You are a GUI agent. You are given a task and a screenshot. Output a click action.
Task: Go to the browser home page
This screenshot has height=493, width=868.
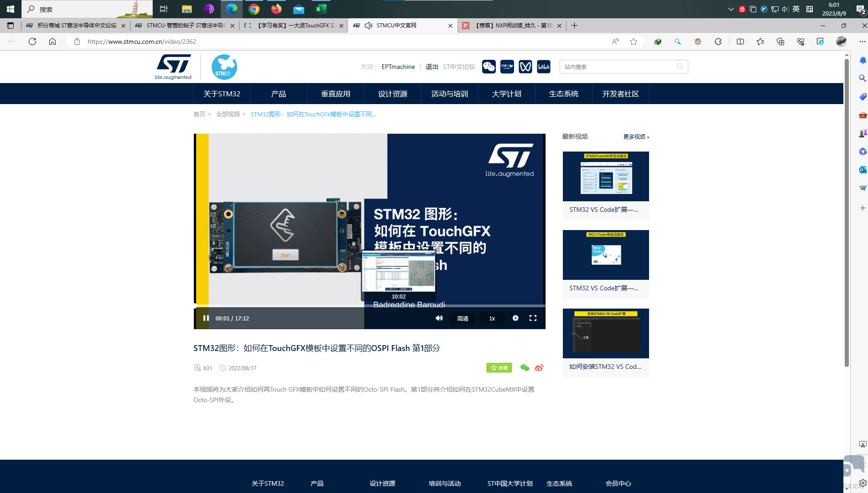52,42
